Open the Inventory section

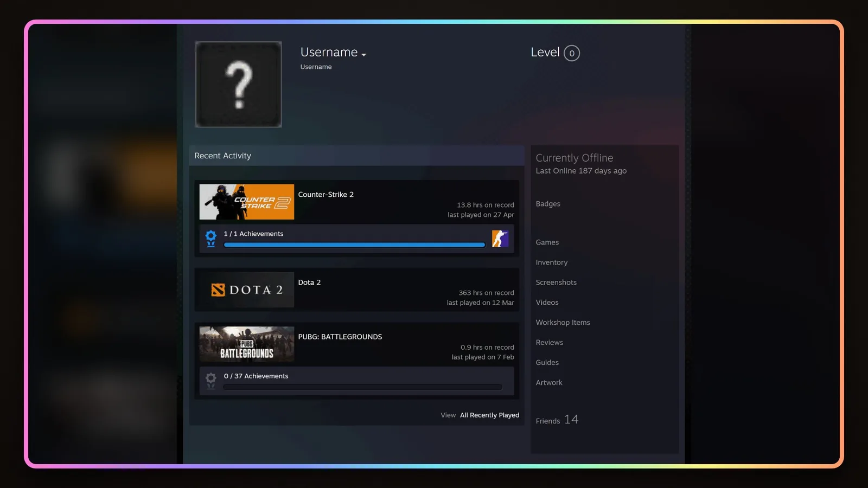(x=552, y=262)
